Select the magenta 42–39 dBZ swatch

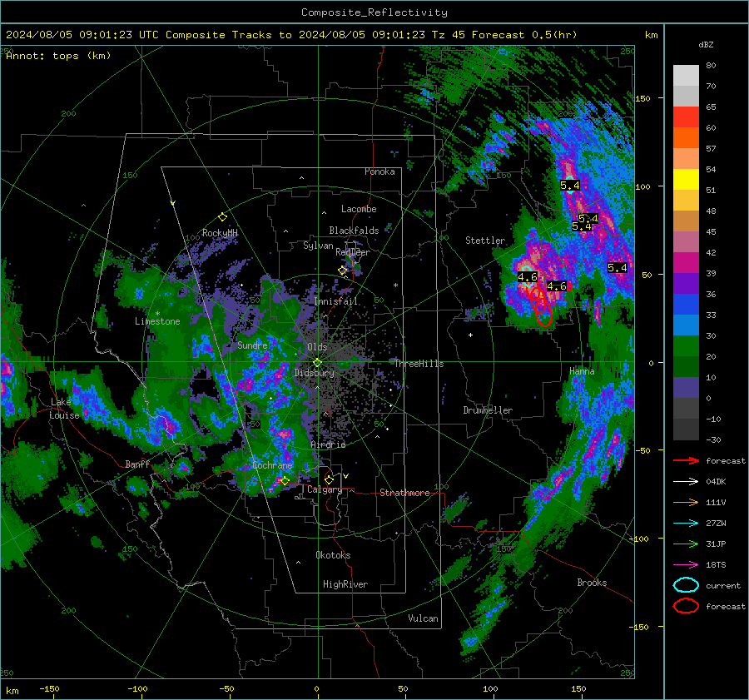coord(686,263)
